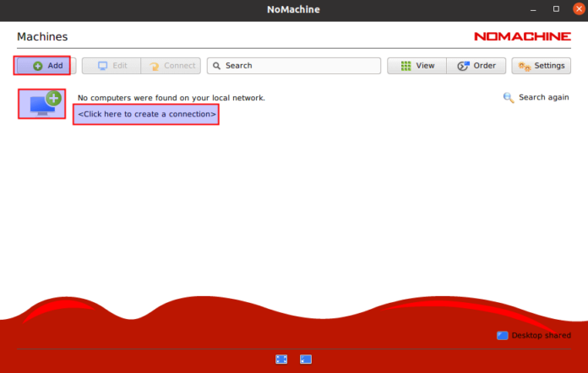Close the NoMachine window

point(579,9)
